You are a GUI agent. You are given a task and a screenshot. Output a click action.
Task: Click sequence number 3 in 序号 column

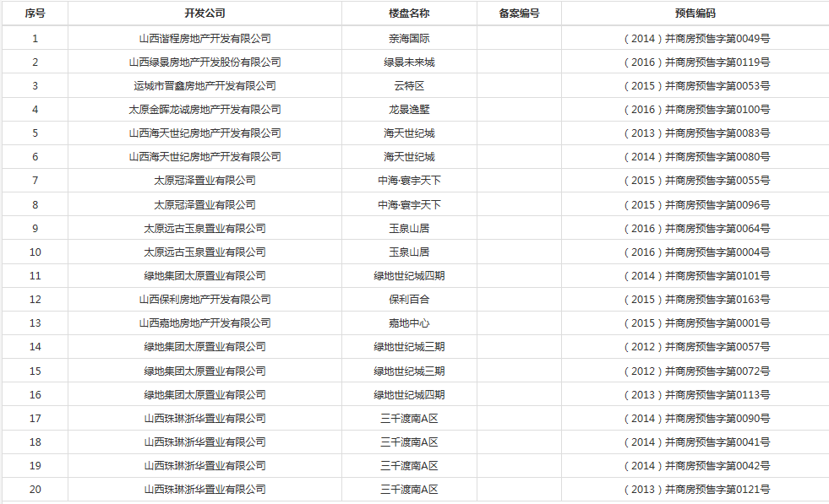(x=35, y=85)
